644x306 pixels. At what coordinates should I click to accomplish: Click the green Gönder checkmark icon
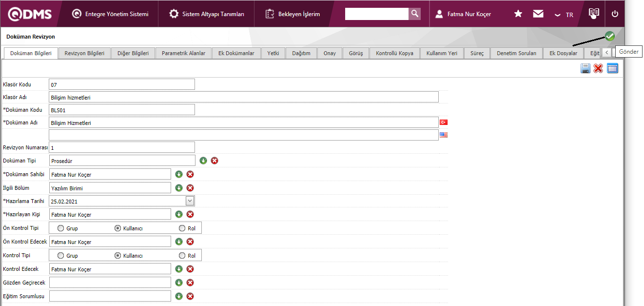(x=609, y=36)
